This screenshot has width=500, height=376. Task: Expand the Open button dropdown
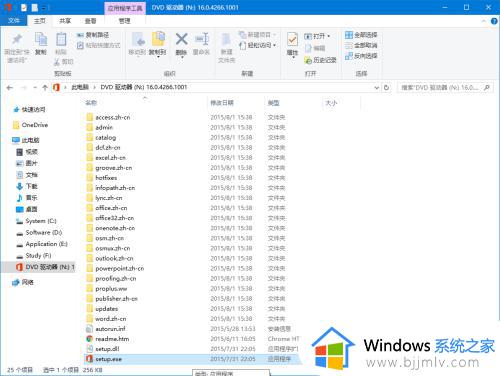[x=329, y=36]
